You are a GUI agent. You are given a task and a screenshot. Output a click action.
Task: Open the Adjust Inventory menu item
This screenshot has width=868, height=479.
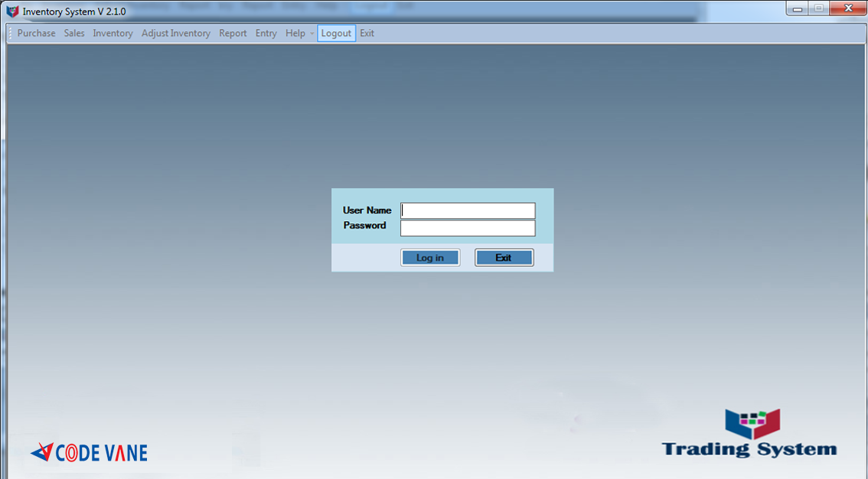pyautogui.click(x=175, y=34)
